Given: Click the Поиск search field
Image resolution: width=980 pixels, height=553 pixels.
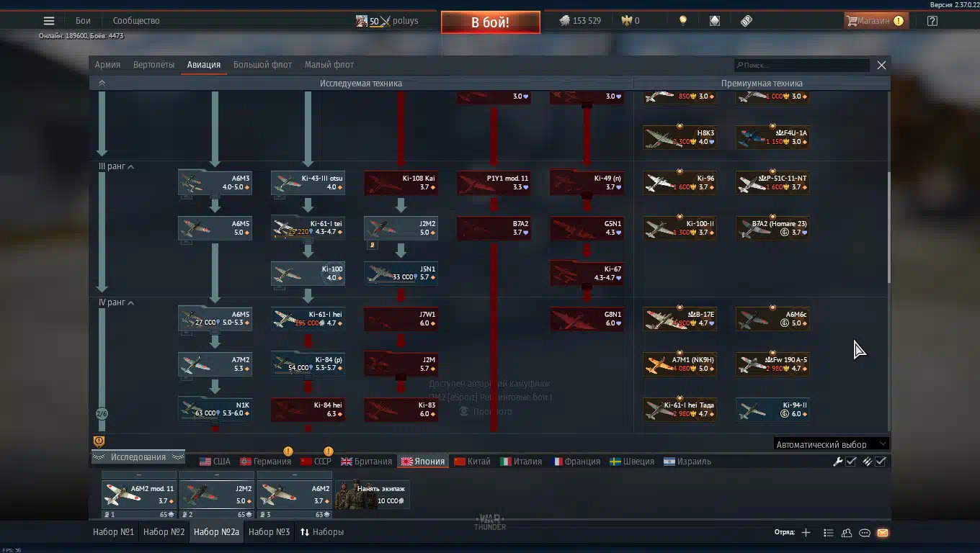Looking at the screenshot, I should coord(802,66).
